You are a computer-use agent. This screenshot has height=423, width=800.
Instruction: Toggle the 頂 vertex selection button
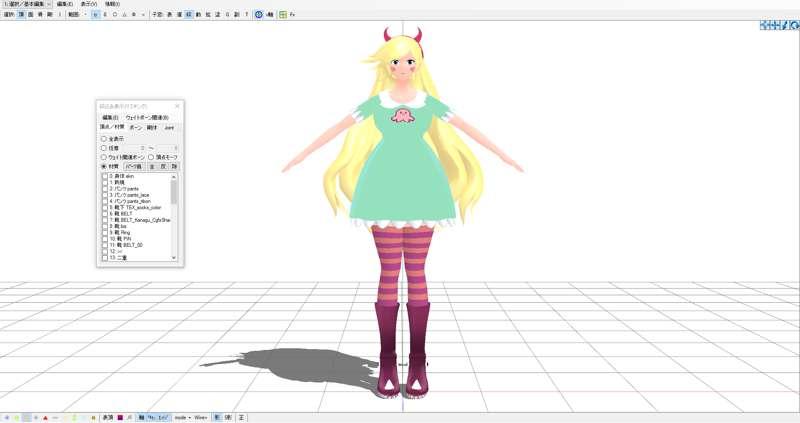click(x=21, y=14)
